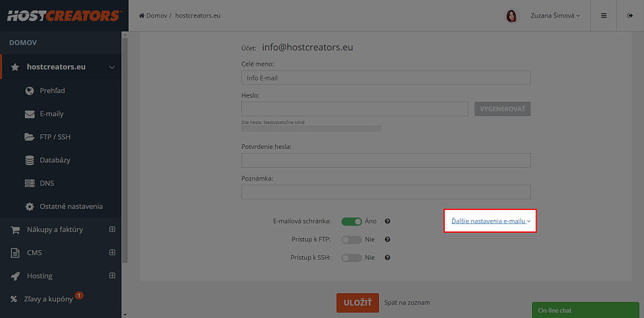The height and width of the screenshot is (318, 644).
Task: Click the Heslo password input field
Action: tap(355, 109)
